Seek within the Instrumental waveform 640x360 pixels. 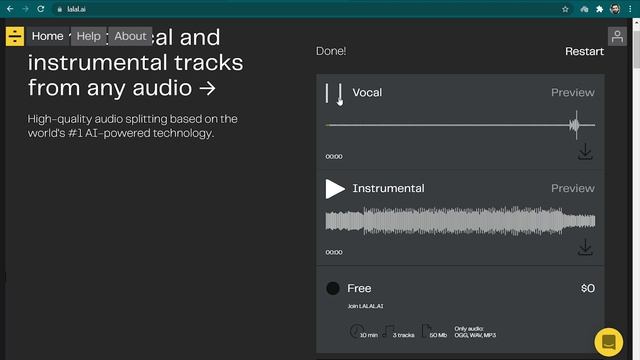point(460,221)
